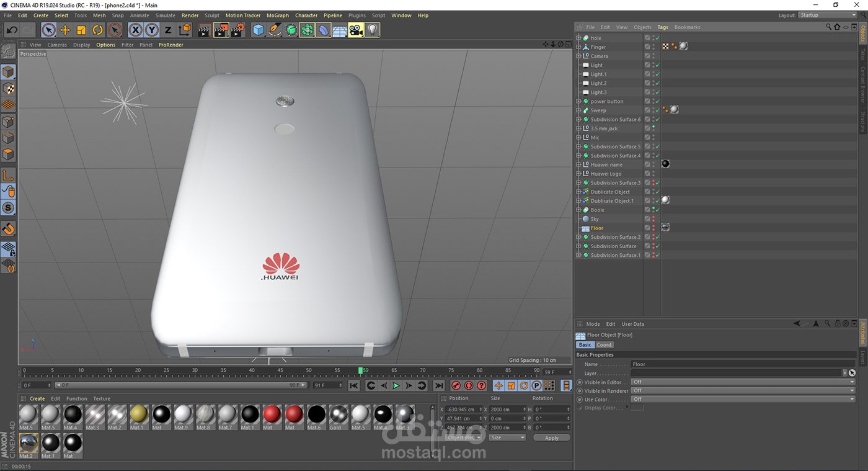Open the materials Create menu

click(37, 399)
